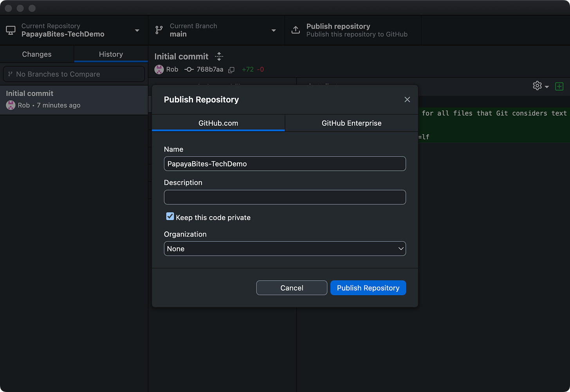Open the Organization dropdown set to None

point(285,249)
